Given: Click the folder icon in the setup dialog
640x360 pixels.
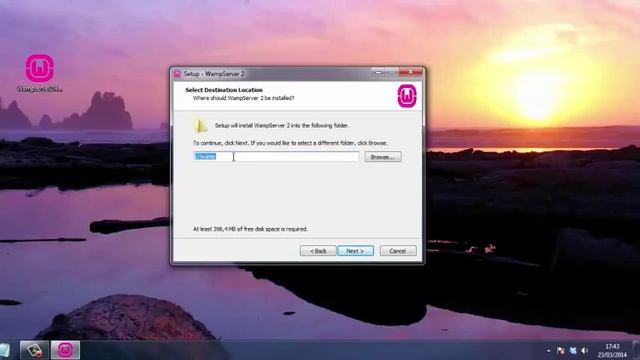Looking at the screenshot, I should pyautogui.click(x=200, y=126).
